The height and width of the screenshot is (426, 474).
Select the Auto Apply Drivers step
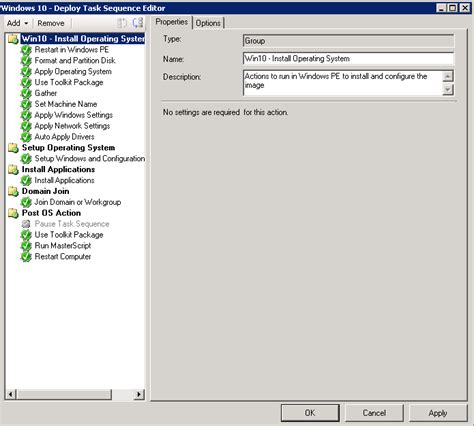[64, 137]
